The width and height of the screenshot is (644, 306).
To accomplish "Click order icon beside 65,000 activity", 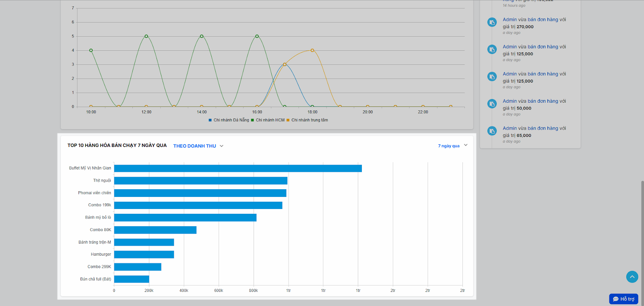I will coord(492,131).
